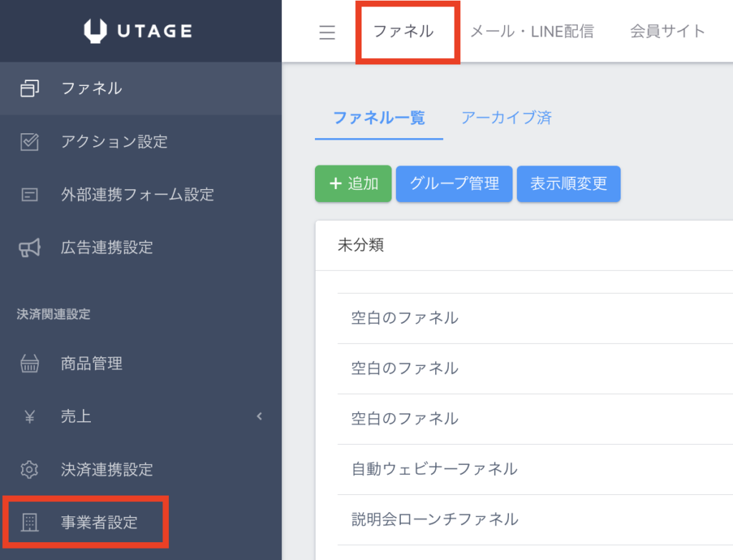Viewport: 733px width, 560px height.
Task: Open グループ管理
Action: pos(454,183)
